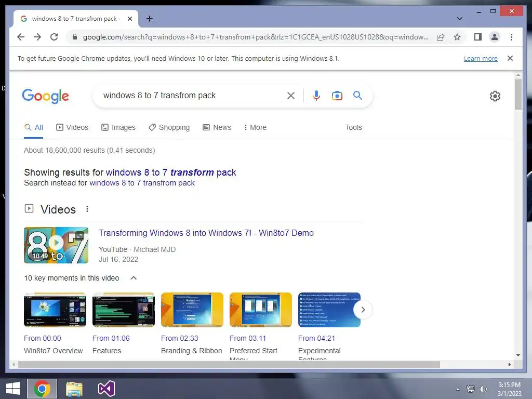Image resolution: width=532 pixels, height=399 pixels.
Task: Jump to From 01:06 timestamp link
Action: (x=111, y=338)
